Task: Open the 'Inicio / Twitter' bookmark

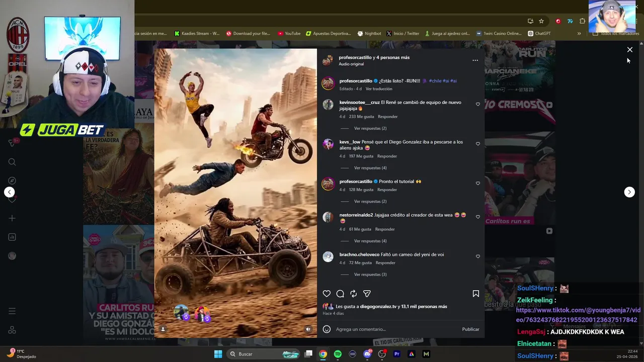Action: (403, 34)
